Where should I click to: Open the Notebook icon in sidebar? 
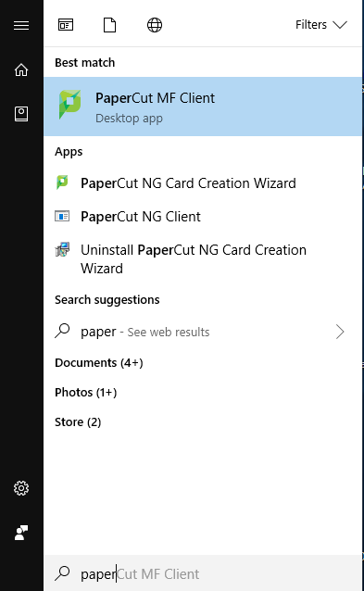21,114
